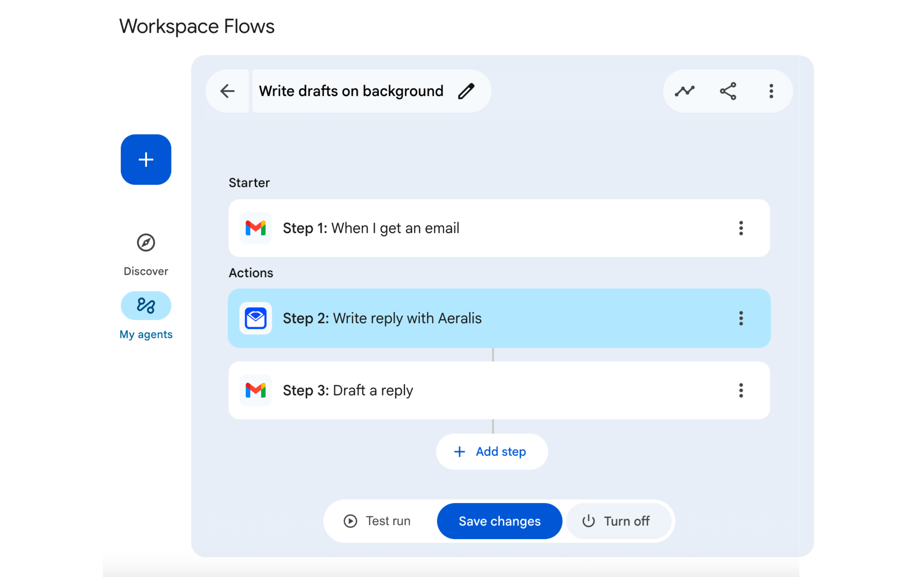Start a Test run of the flow
The image size is (924, 577).
pos(378,521)
